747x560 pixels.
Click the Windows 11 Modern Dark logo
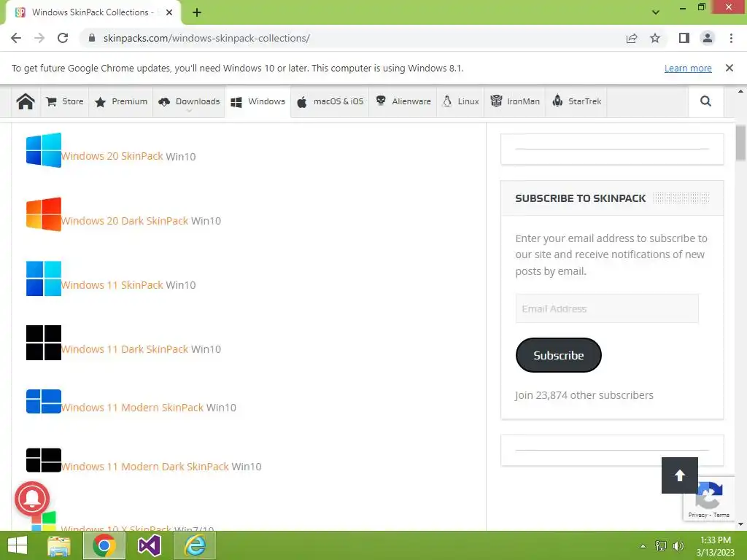[x=43, y=460]
